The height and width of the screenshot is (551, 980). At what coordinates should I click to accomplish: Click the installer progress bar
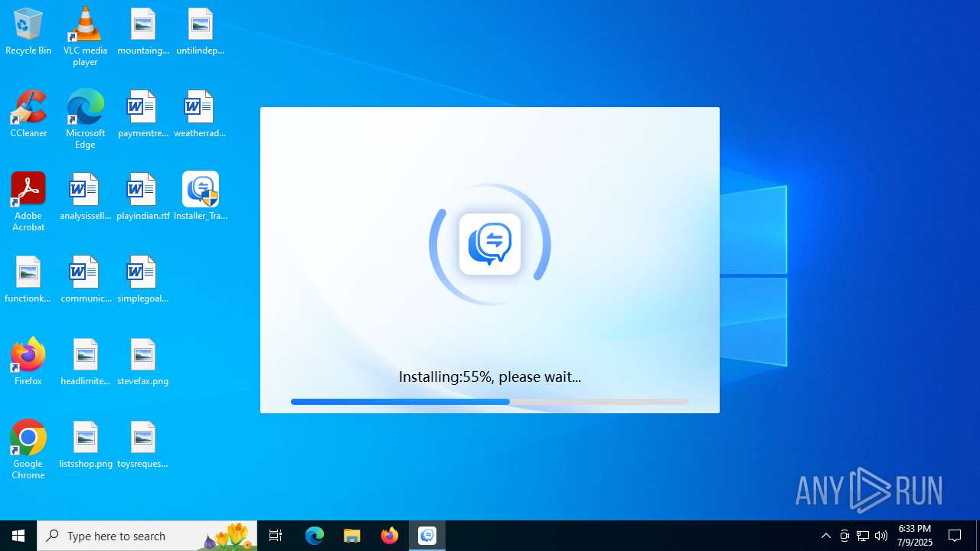[x=490, y=402]
